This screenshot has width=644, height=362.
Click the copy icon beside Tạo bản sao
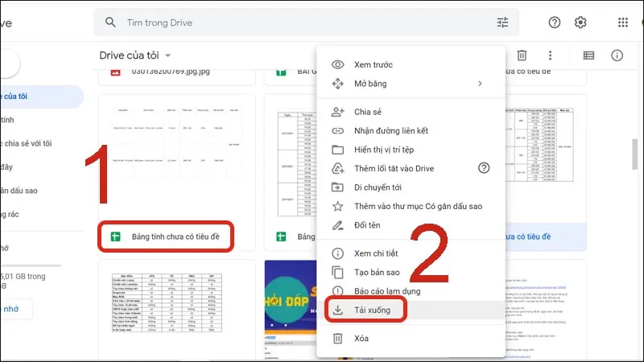point(337,272)
